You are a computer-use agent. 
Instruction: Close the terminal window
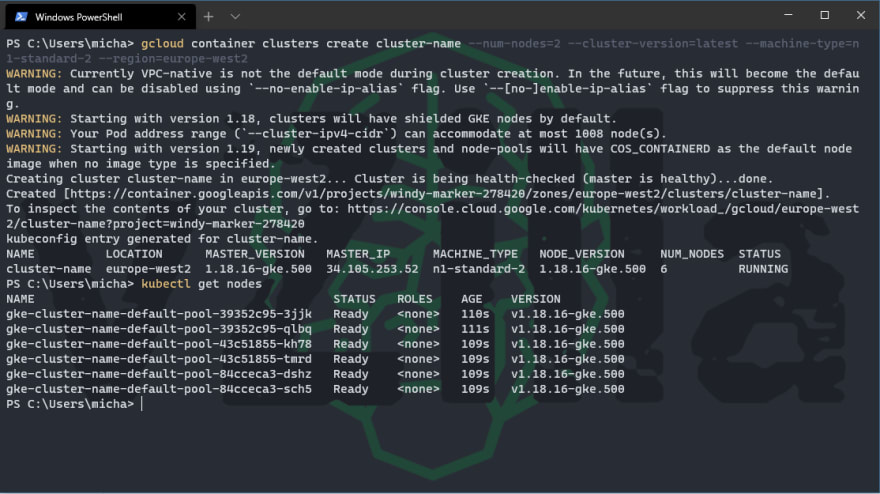861,15
